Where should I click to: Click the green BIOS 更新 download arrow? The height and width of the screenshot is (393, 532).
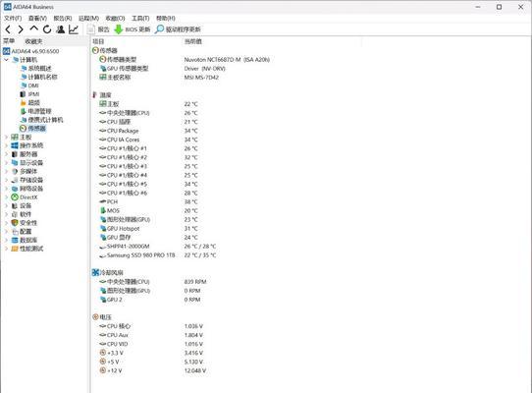118,29
